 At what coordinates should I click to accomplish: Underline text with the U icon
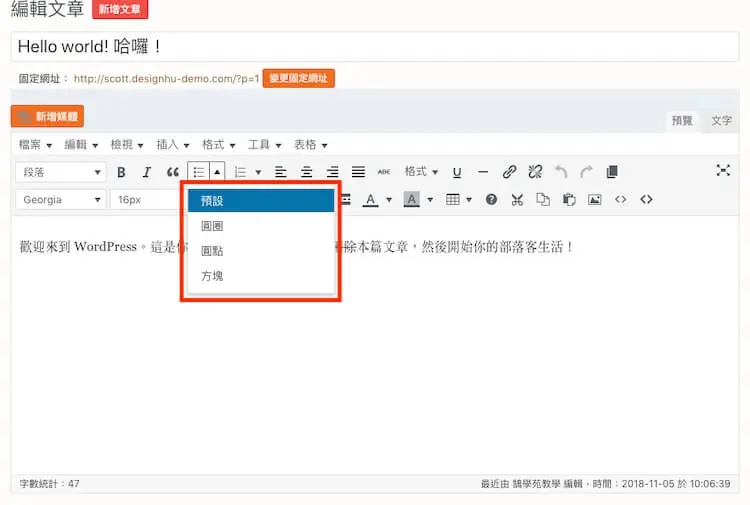coord(457,172)
